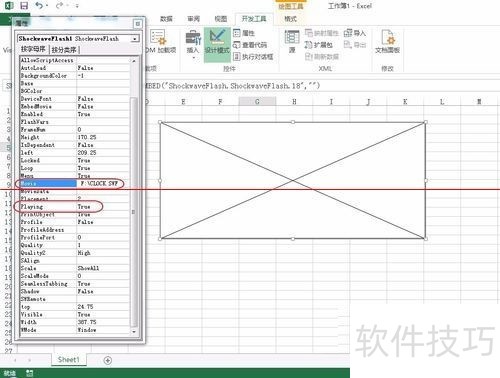
Task: Select the Profile property row
Action: [x=75, y=222]
